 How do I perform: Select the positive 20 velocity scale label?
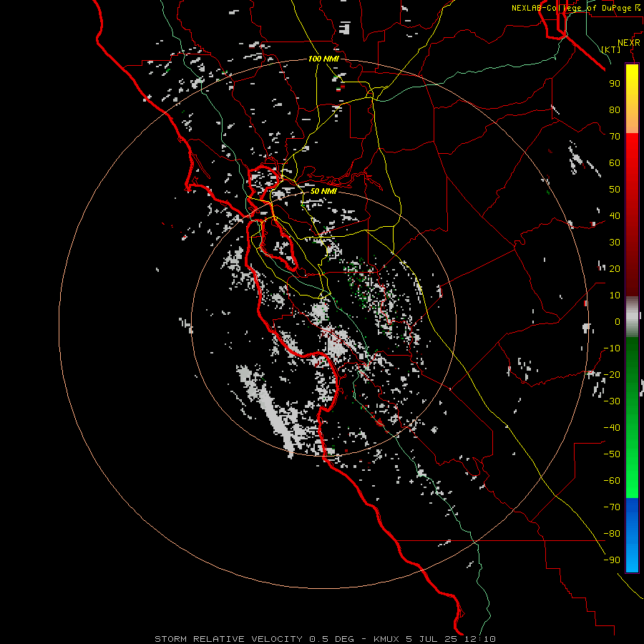coord(615,268)
